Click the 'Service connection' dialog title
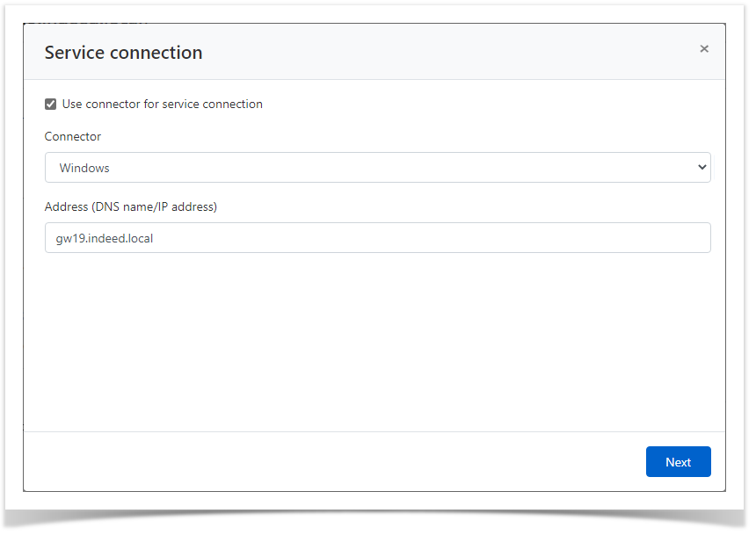Screen dimensions: 756x535 [123, 52]
